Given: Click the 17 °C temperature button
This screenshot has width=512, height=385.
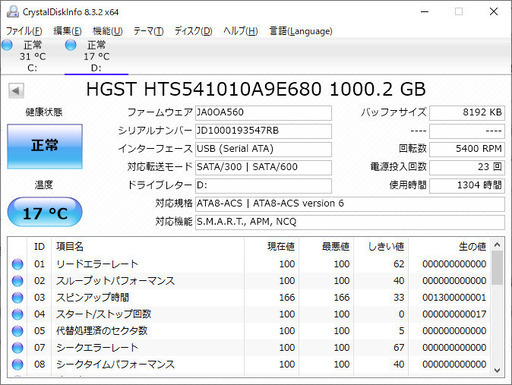Looking at the screenshot, I should pos(45,212).
